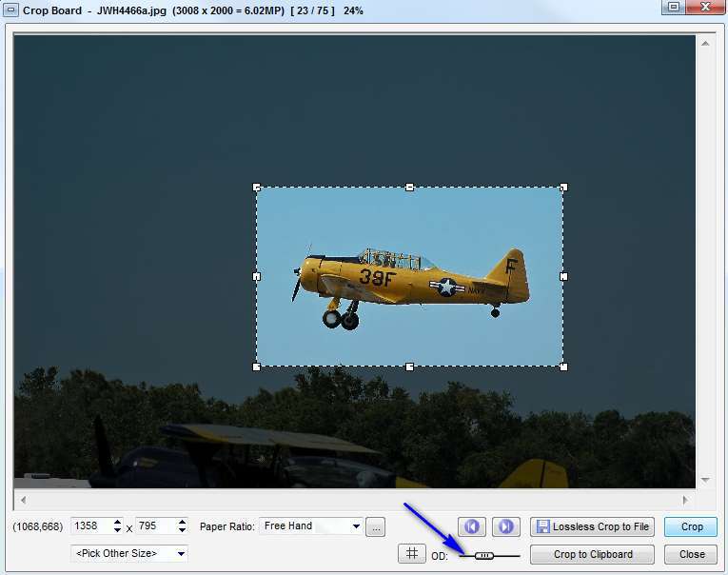Click the horizontal scrollbar left arrow
The height and width of the screenshot is (575, 728).
pyautogui.click(x=23, y=500)
